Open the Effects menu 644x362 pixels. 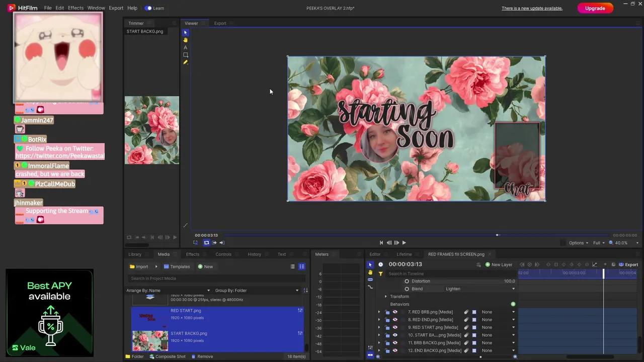pyautogui.click(x=75, y=8)
